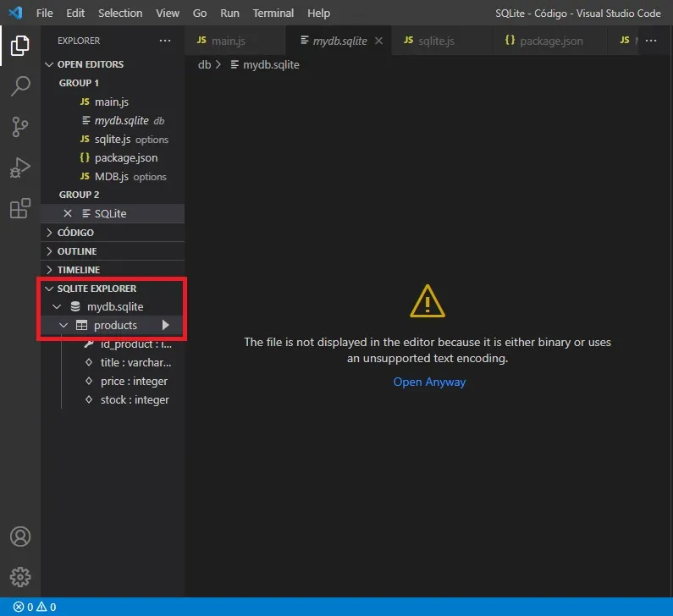
Task: Expand the Outline section
Action: tap(113, 251)
